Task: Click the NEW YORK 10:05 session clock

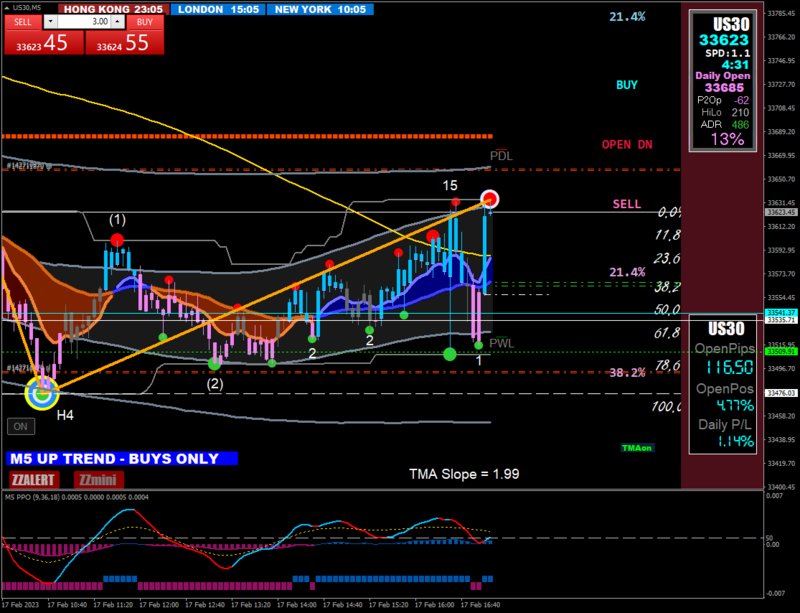Action: (320, 9)
